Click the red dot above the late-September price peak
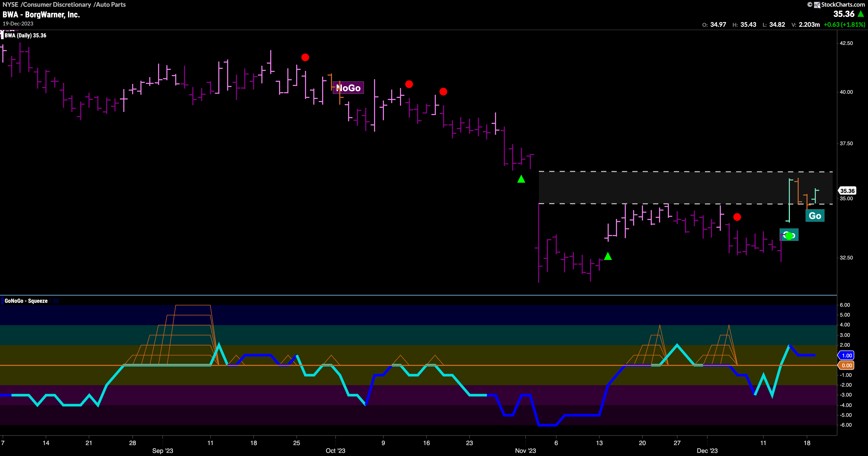Viewport: 868px width, 456px height. coord(305,58)
